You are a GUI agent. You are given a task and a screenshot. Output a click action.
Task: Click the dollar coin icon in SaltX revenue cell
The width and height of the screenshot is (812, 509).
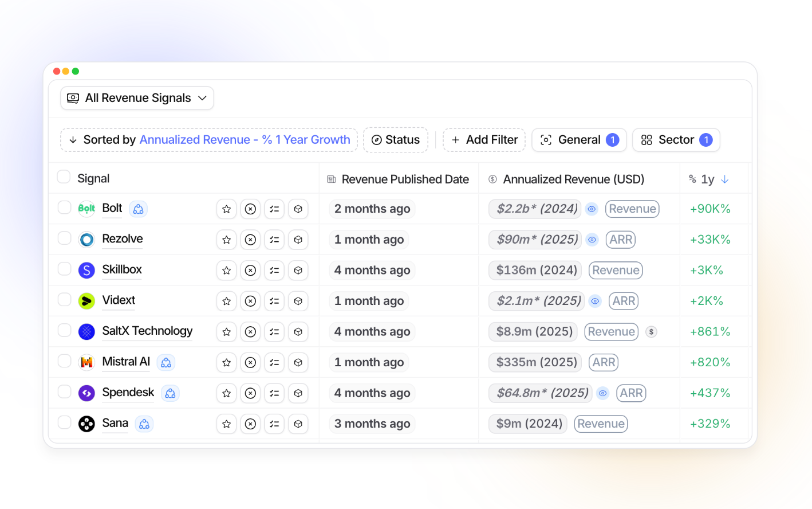tap(651, 332)
